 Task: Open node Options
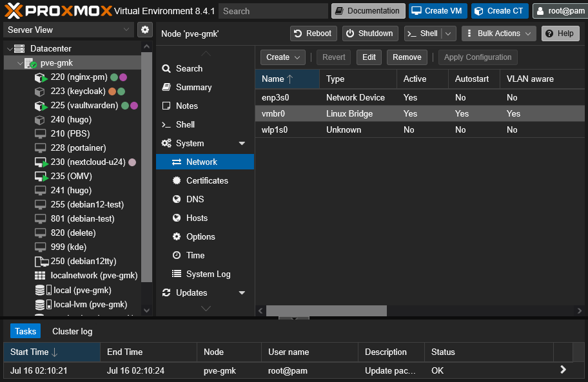(x=205, y=236)
